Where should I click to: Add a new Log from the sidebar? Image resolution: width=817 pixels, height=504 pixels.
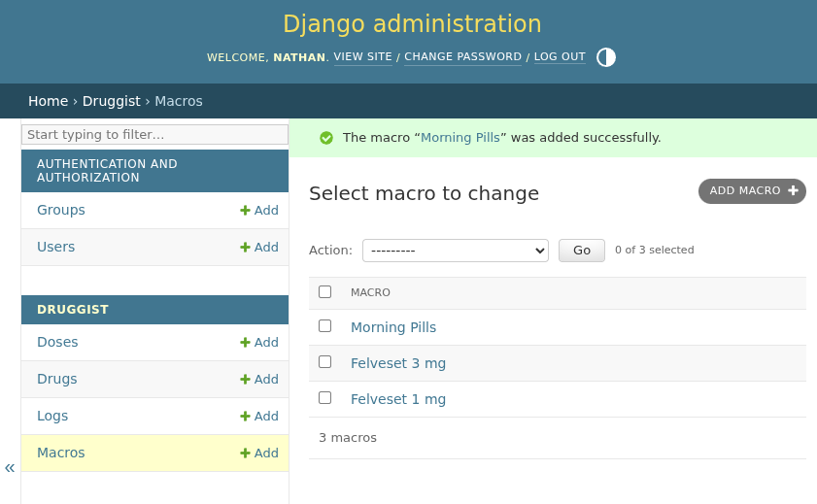(x=259, y=417)
